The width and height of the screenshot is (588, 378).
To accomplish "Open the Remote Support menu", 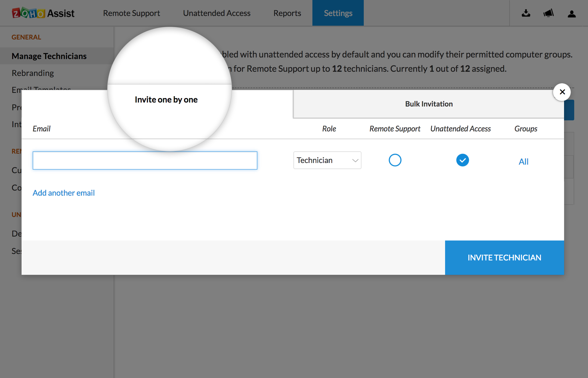I will pyautogui.click(x=131, y=13).
